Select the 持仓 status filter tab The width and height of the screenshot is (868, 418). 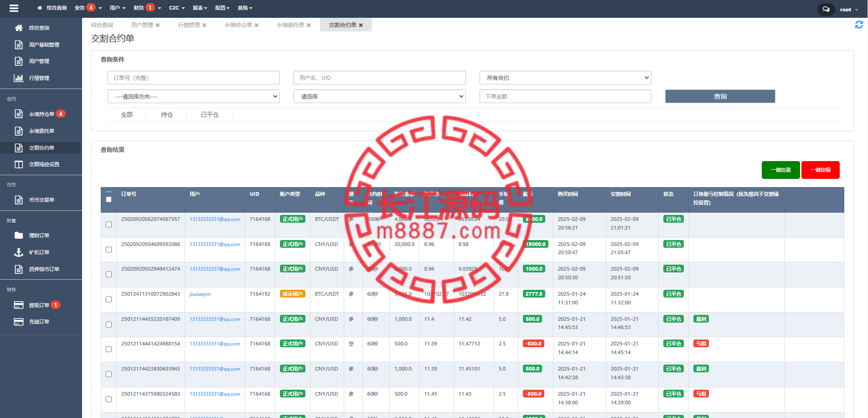[167, 115]
